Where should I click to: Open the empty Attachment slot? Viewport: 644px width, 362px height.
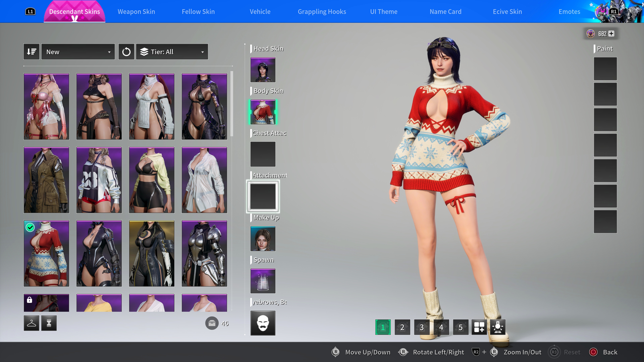click(x=263, y=196)
